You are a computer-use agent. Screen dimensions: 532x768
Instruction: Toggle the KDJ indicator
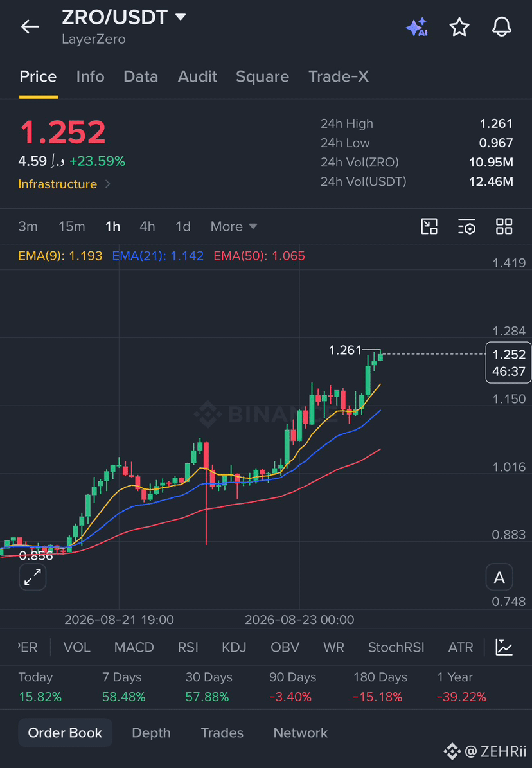click(x=234, y=647)
